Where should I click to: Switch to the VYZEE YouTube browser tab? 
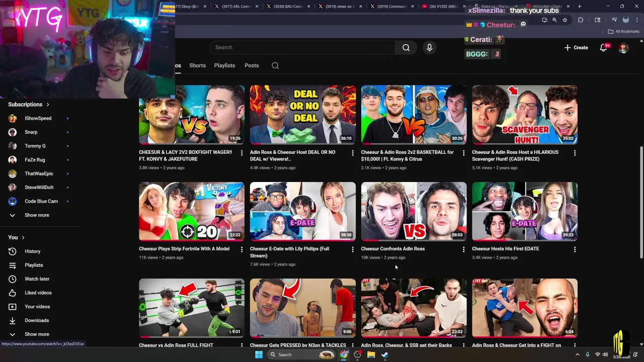[x=443, y=7]
